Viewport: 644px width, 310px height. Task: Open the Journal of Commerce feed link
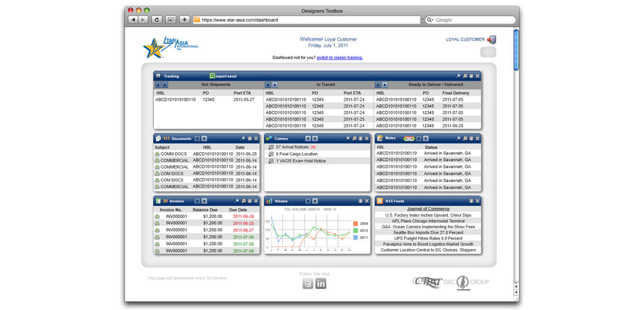click(428, 208)
